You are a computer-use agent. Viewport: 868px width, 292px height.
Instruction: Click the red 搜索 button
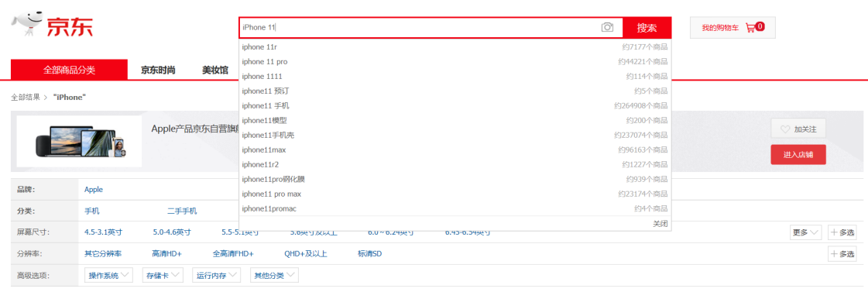click(x=647, y=28)
